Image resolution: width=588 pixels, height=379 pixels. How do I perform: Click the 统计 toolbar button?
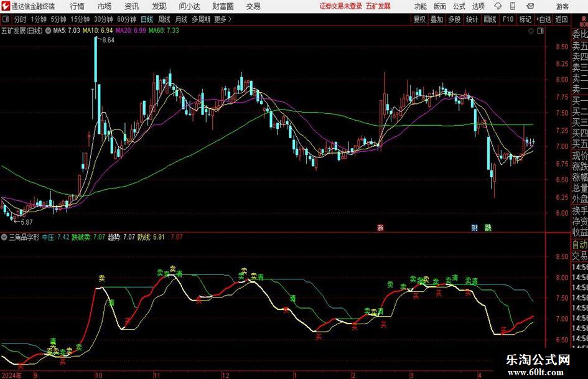(x=472, y=19)
